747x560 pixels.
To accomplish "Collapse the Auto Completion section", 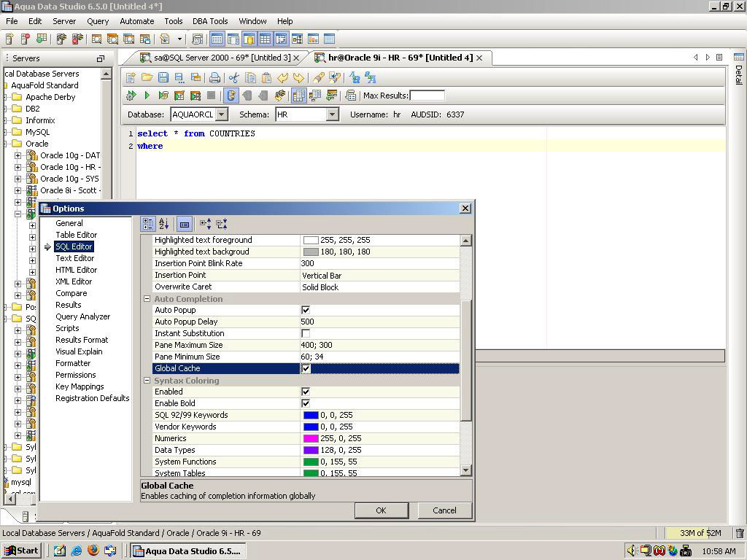I will coord(147,299).
